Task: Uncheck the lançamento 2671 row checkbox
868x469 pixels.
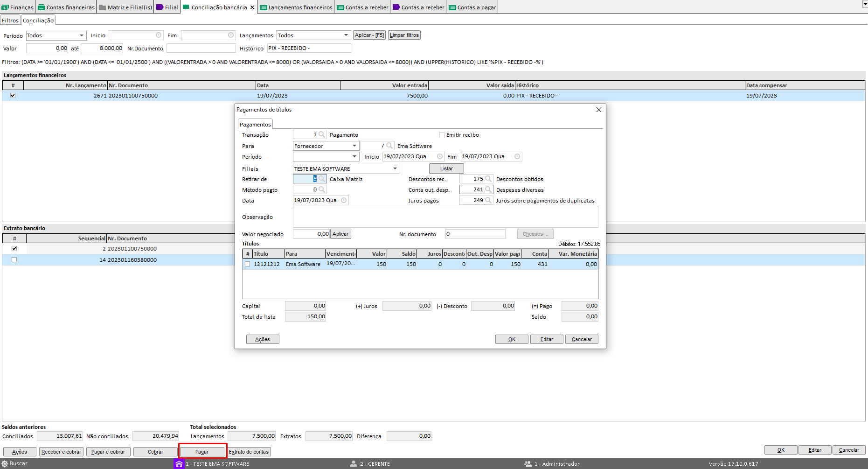Action: pos(13,95)
